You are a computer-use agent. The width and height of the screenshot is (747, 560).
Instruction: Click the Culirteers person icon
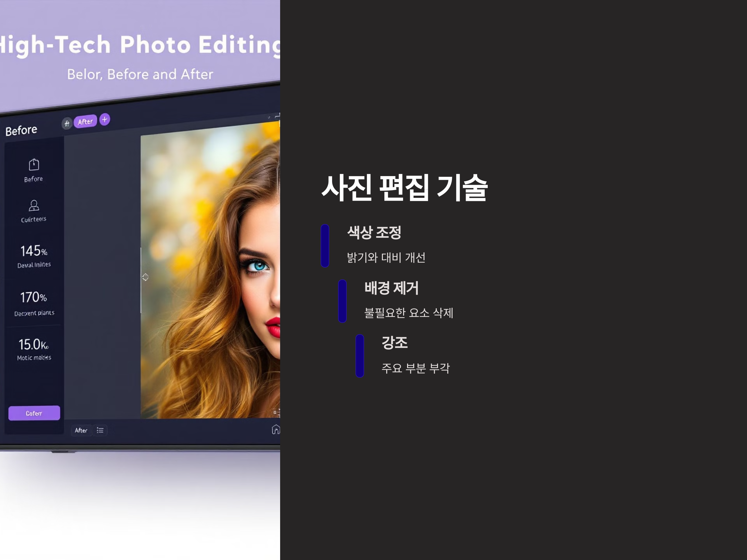[x=34, y=205]
